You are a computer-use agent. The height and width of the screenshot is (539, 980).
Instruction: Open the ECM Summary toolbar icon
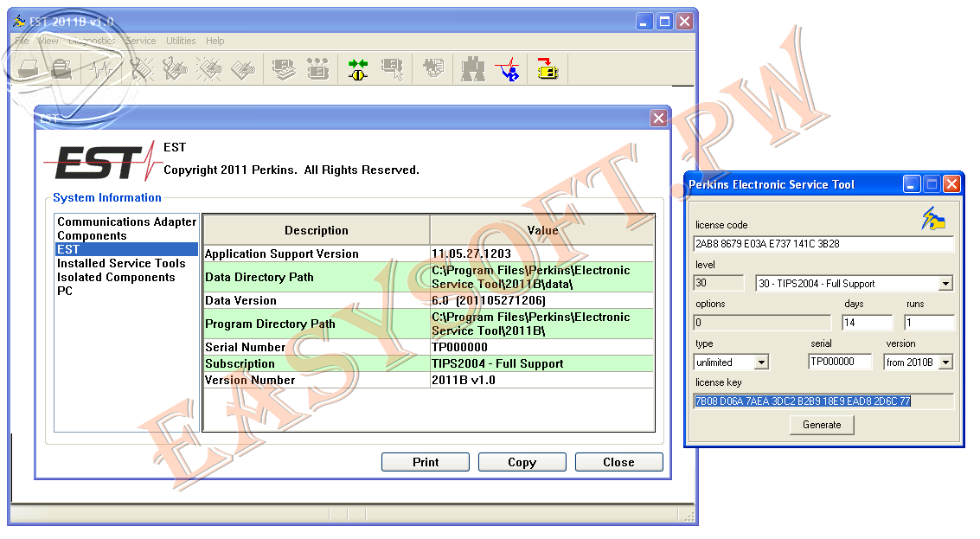[x=284, y=69]
